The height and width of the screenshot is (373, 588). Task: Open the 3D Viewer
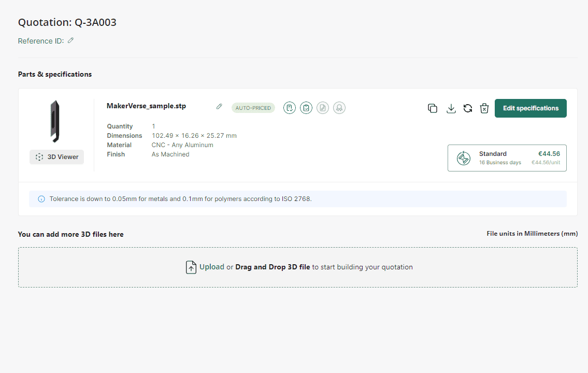coord(57,157)
